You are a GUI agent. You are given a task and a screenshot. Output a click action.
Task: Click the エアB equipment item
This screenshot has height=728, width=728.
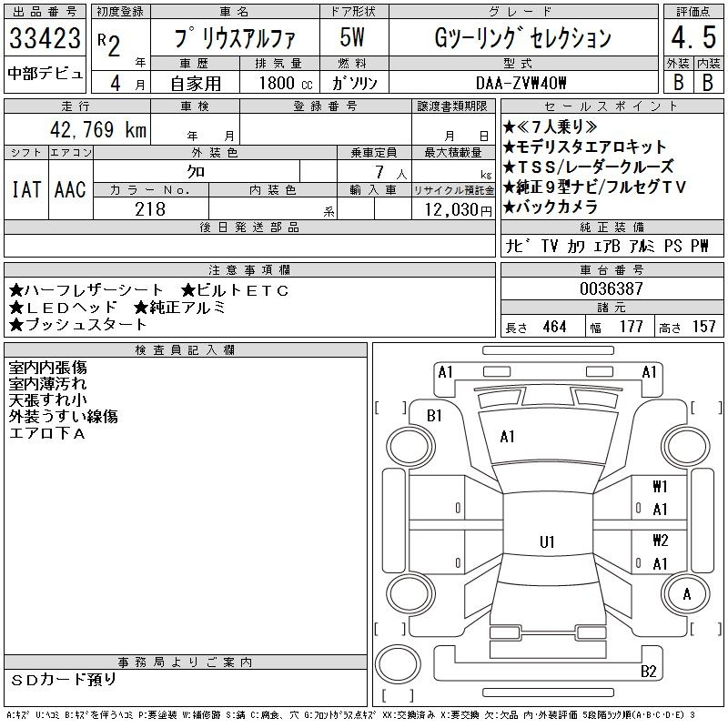tap(607, 247)
